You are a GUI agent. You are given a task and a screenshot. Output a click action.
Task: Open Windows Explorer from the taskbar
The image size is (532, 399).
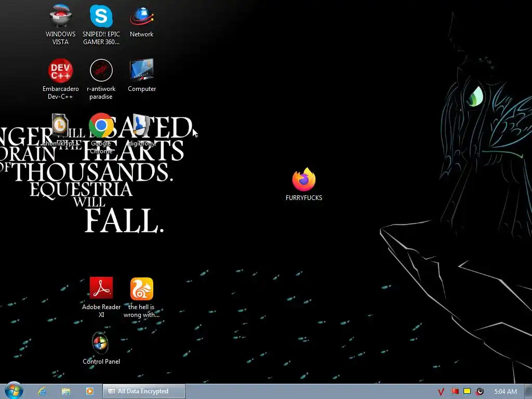(66, 391)
